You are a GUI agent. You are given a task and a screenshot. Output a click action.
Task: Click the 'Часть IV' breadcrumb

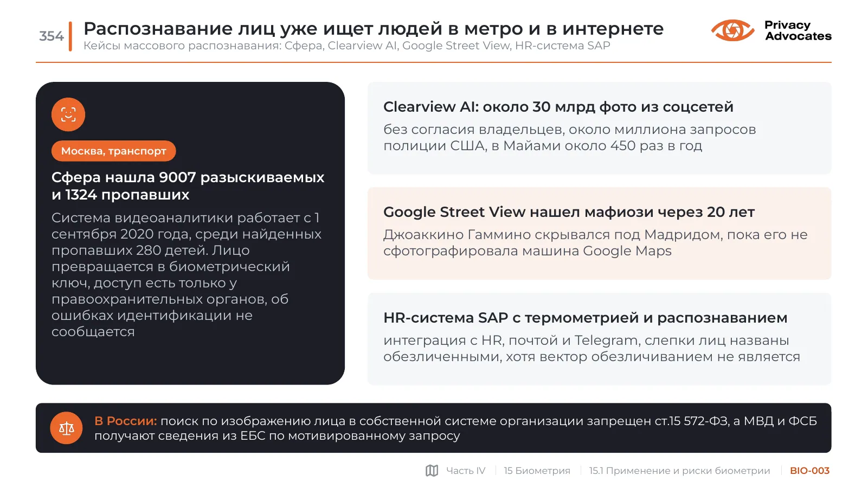tap(466, 471)
